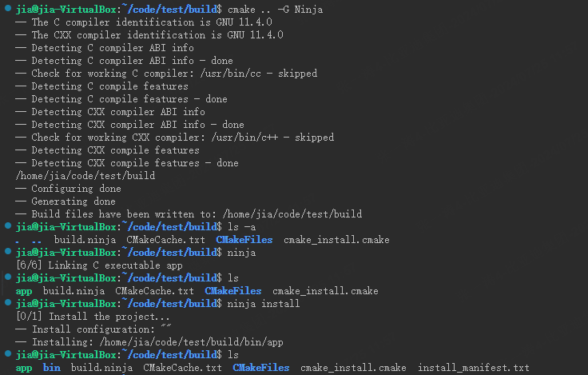Open the build path after 'written to:'
The width and height of the screenshot is (588, 375).
coord(292,214)
